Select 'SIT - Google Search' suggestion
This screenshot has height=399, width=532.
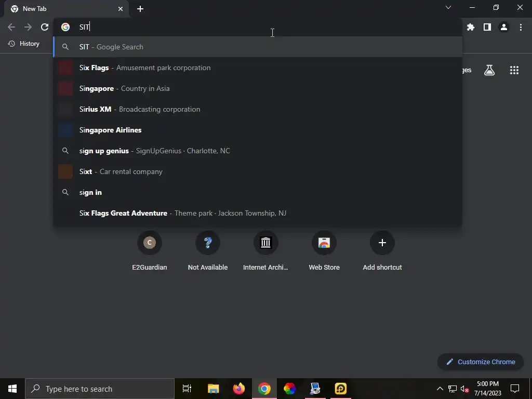click(258, 47)
